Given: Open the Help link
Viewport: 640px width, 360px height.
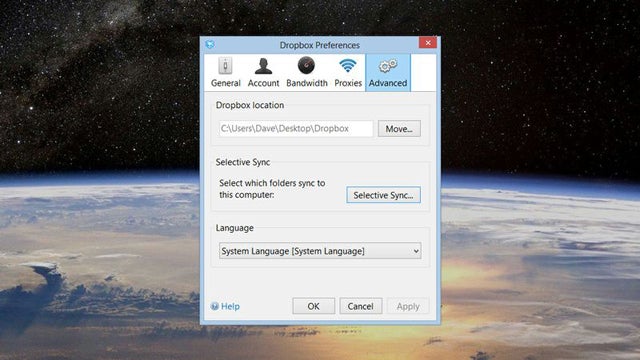Looking at the screenshot, I should pyautogui.click(x=225, y=306).
